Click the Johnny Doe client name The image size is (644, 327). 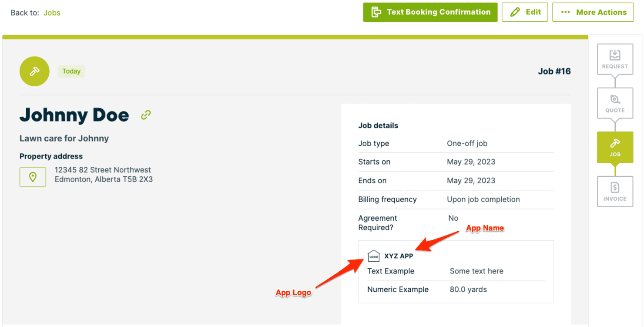point(74,115)
